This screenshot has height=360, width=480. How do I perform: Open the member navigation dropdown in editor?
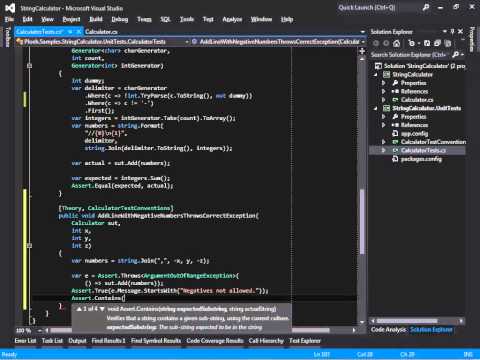point(363,42)
